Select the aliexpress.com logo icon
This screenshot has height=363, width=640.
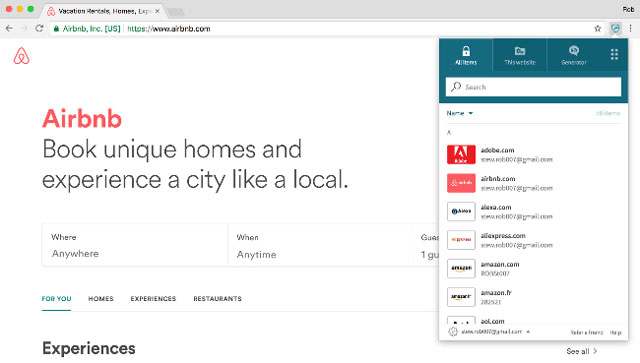pos(461,240)
